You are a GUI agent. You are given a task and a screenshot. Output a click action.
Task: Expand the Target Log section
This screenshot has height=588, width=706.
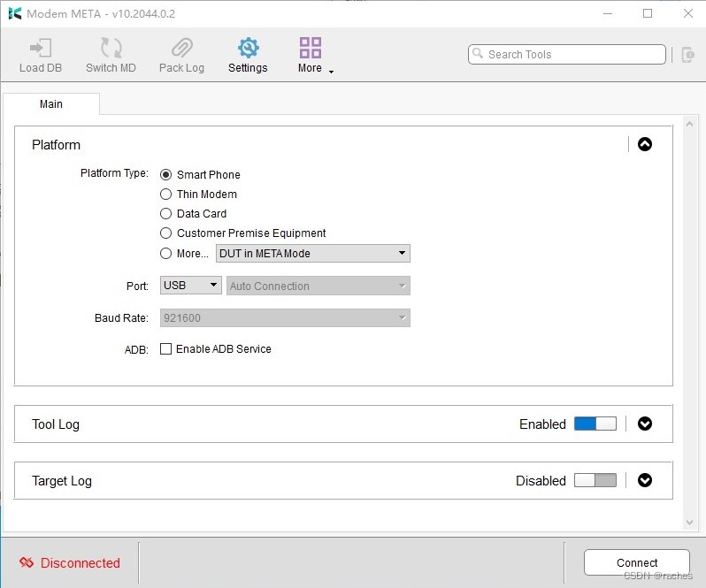[x=645, y=480]
